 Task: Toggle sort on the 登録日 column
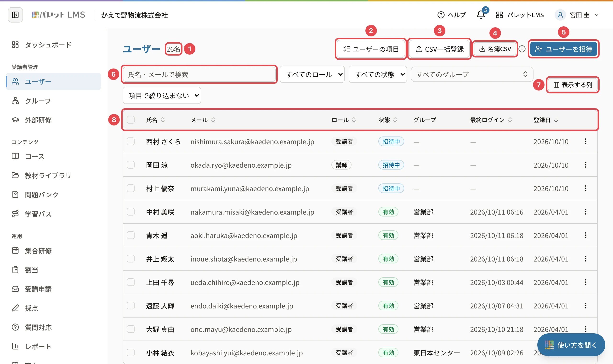(x=546, y=120)
